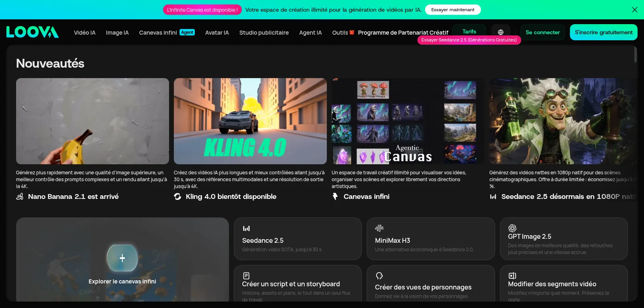Open the Nano Banana thumbnail
644x308 pixels.
pyautogui.click(x=93, y=121)
